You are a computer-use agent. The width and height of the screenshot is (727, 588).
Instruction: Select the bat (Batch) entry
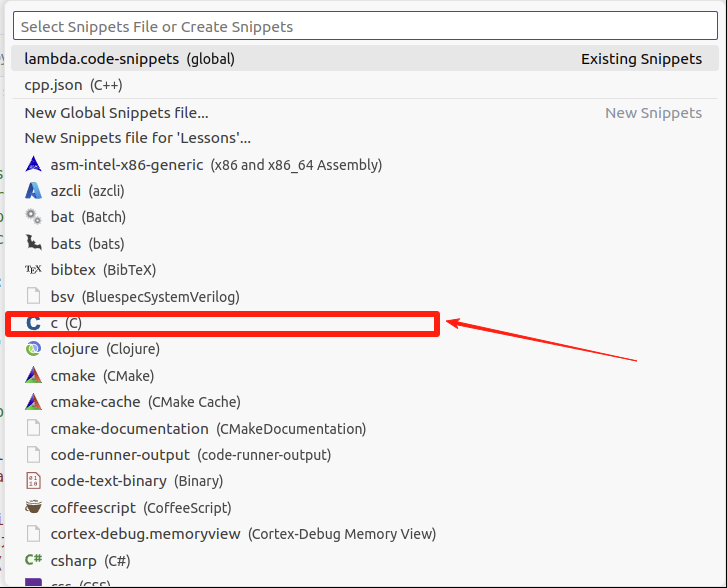point(365,217)
